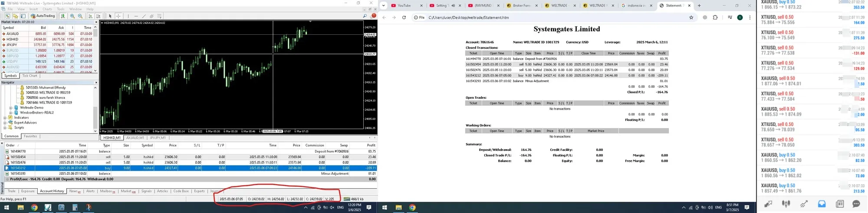
Task: Click the search magnifier in MetaTrader top right
Action: (x=365, y=16)
